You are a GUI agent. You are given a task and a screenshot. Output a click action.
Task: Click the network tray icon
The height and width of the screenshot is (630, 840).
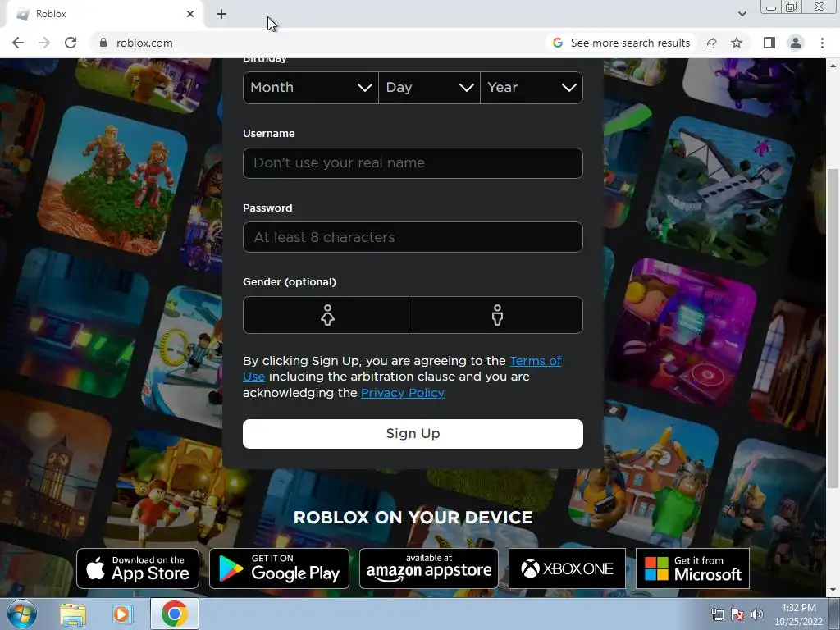coord(717,614)
